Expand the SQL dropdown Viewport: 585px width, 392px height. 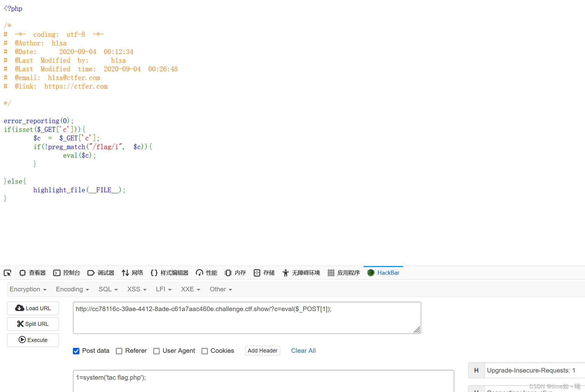click(108, 289)
